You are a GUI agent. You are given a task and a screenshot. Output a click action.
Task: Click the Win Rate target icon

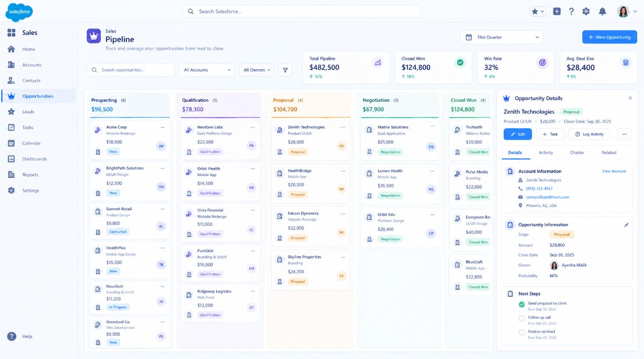click(x=543, y=62)
